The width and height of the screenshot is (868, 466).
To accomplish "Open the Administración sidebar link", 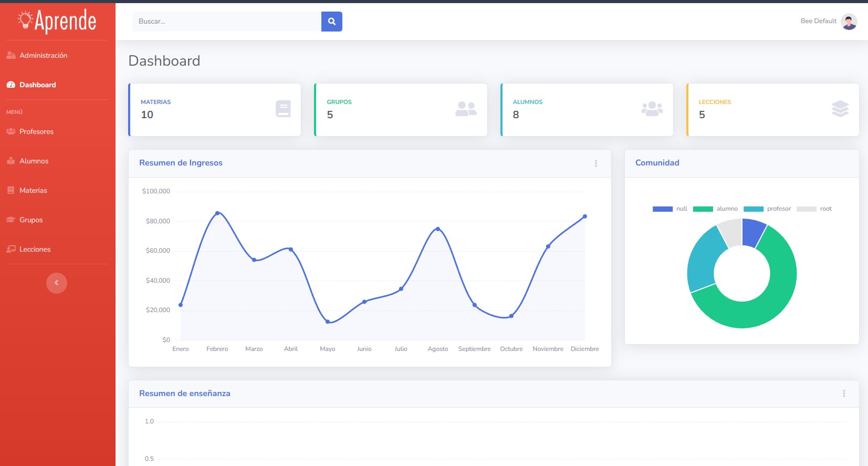I will coord(43,55).
